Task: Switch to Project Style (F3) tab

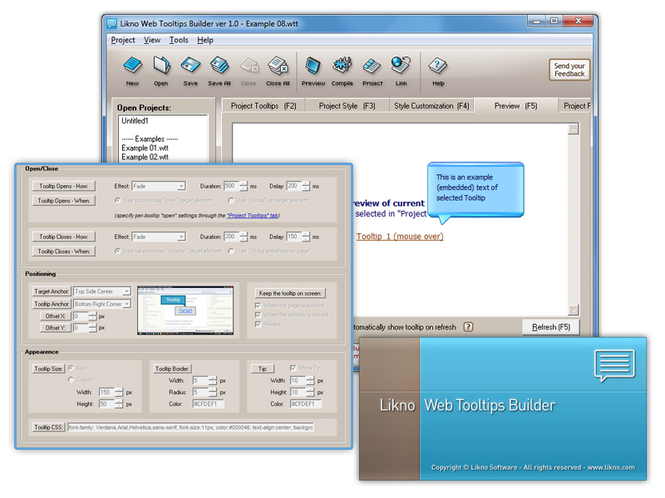Action: pos(347,106)
